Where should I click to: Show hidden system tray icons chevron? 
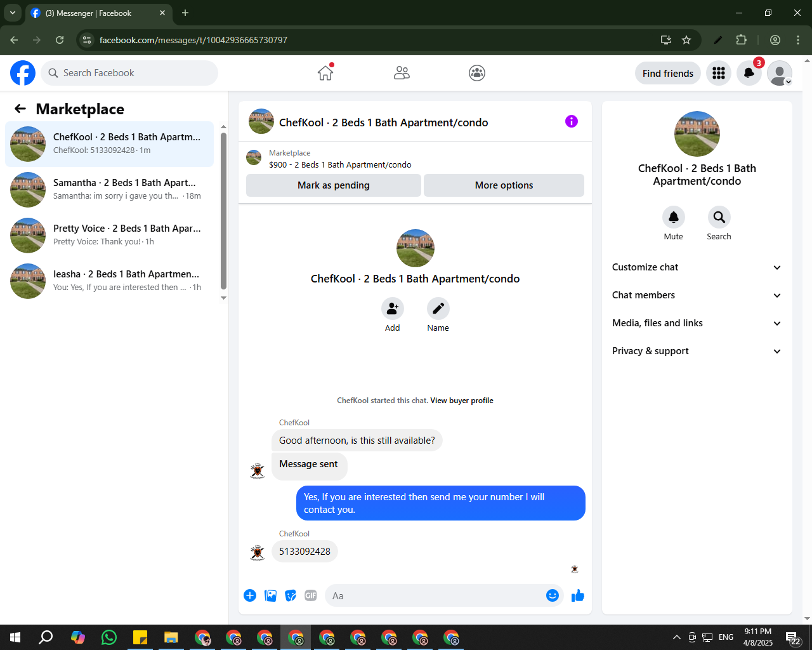[x=677, y=637]
